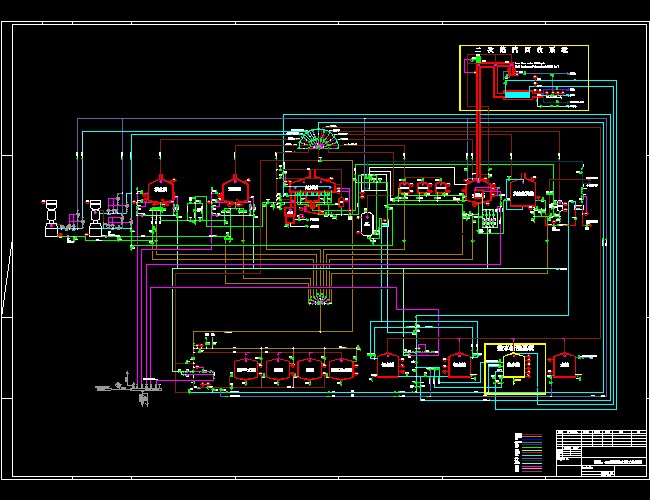650x500 pixels.
Task: Click the large fan-shaped pipe manifold at top
Action: 318,139
